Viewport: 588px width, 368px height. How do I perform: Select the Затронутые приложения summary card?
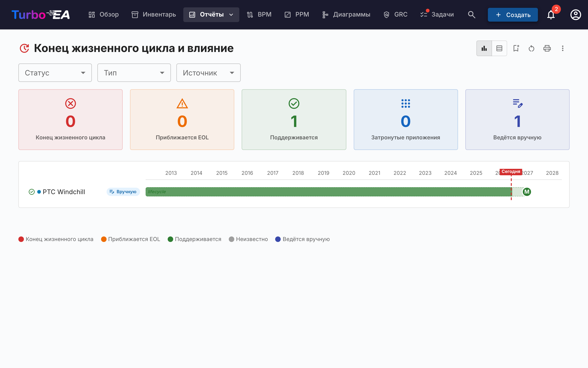pos(406,120)
